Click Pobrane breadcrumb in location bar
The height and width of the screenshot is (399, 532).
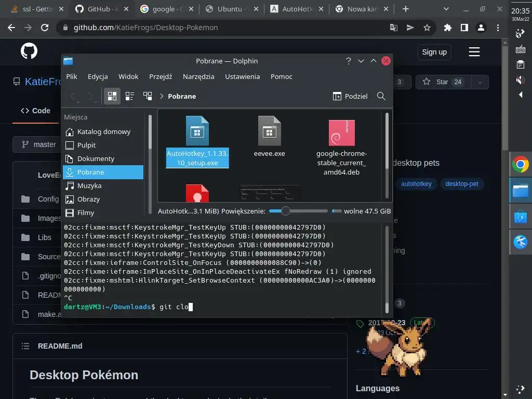(x=182, y=96)
